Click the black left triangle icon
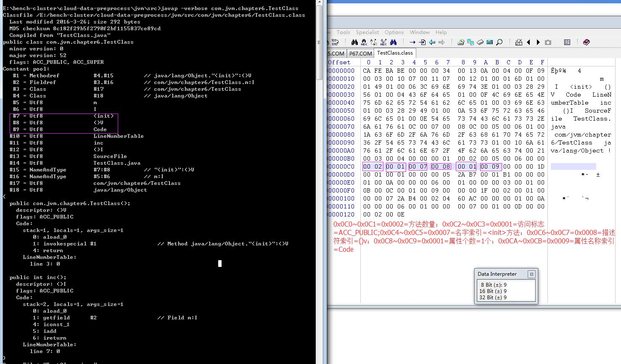Image resolution: width=621 pixels, height=364 pixels. [528, 42]
